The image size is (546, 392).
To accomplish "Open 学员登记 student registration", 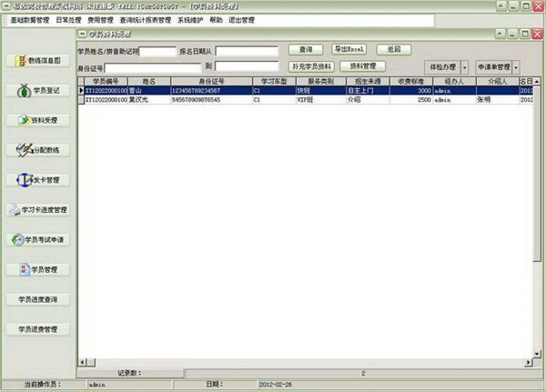I will tap(38, 91).
